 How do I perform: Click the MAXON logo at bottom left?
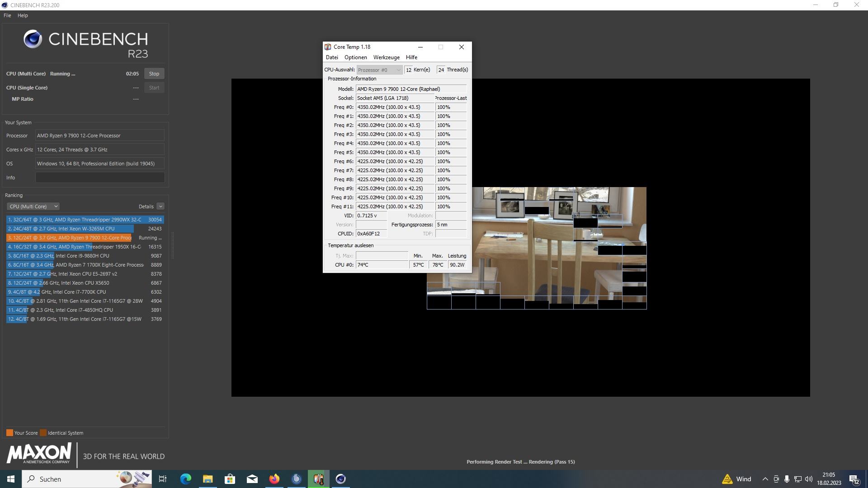tap(39, 454)
